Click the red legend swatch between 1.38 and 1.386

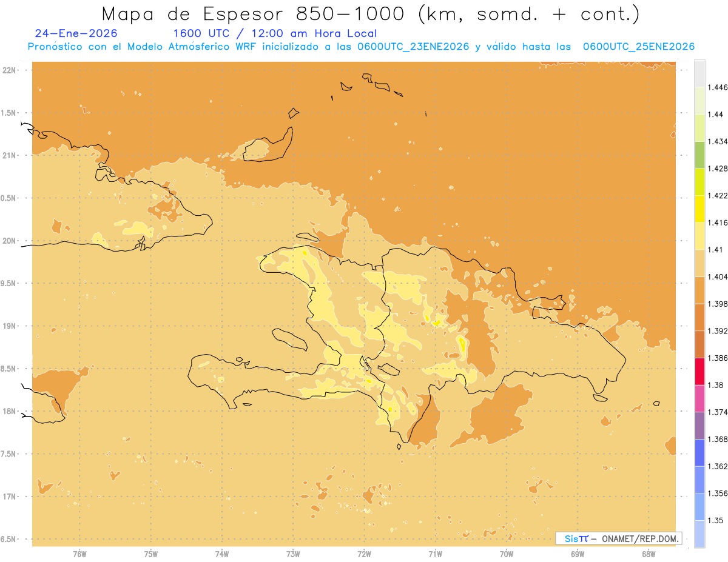699,371
